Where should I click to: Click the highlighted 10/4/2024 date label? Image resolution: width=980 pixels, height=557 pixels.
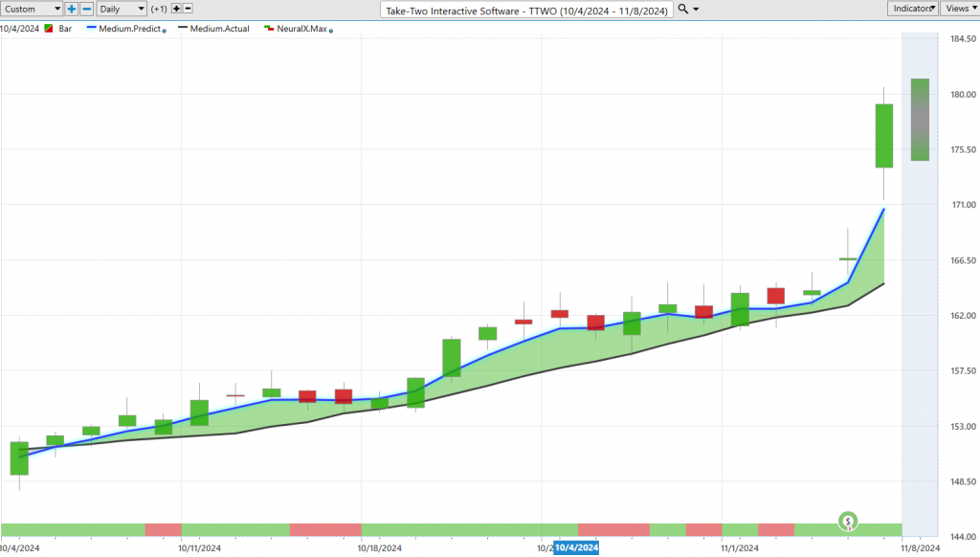point(576,547)
